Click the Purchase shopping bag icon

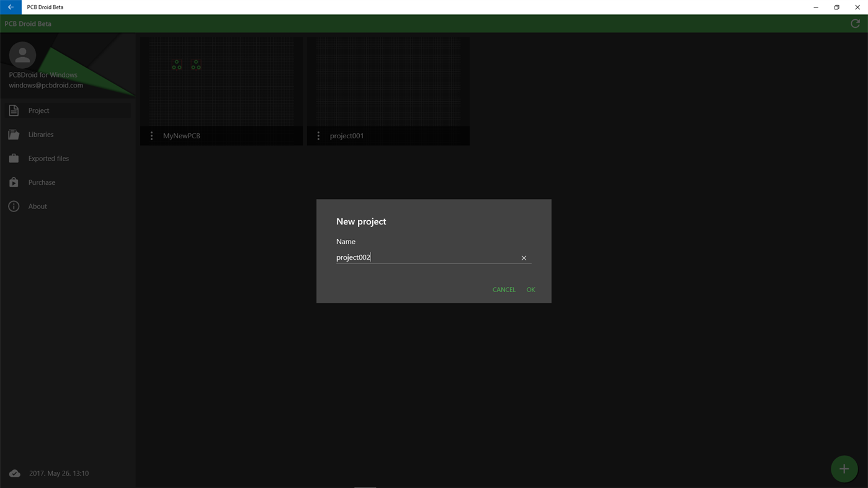[14, 182]
